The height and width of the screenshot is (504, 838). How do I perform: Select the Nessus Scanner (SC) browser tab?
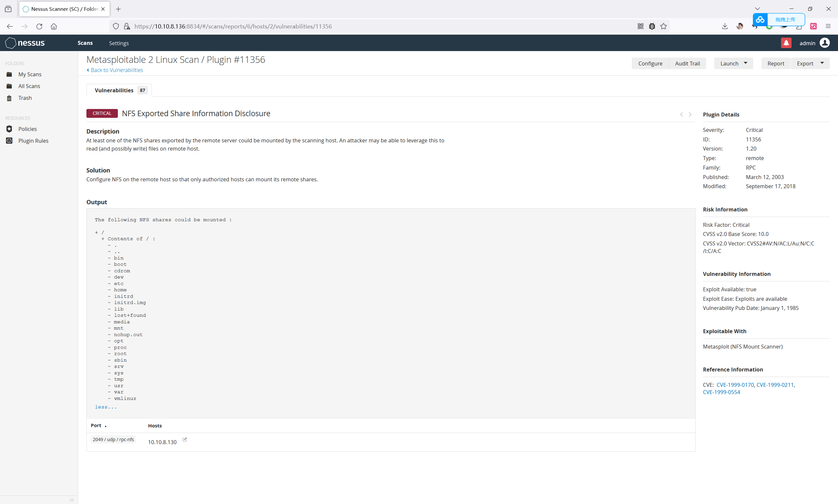coord(64,9)
